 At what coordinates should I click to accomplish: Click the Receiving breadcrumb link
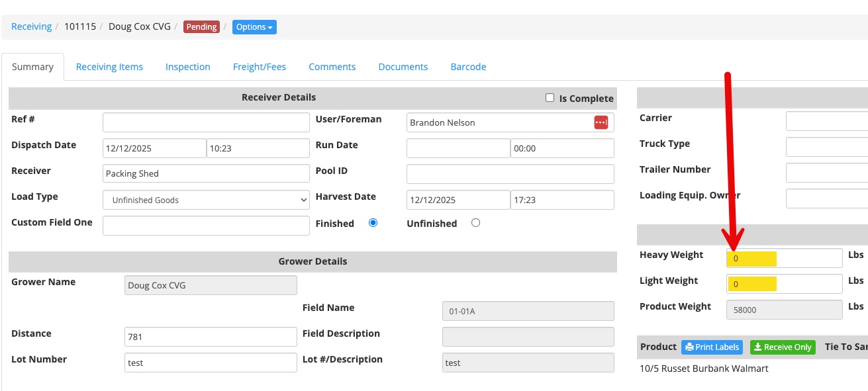click(31, 26)
